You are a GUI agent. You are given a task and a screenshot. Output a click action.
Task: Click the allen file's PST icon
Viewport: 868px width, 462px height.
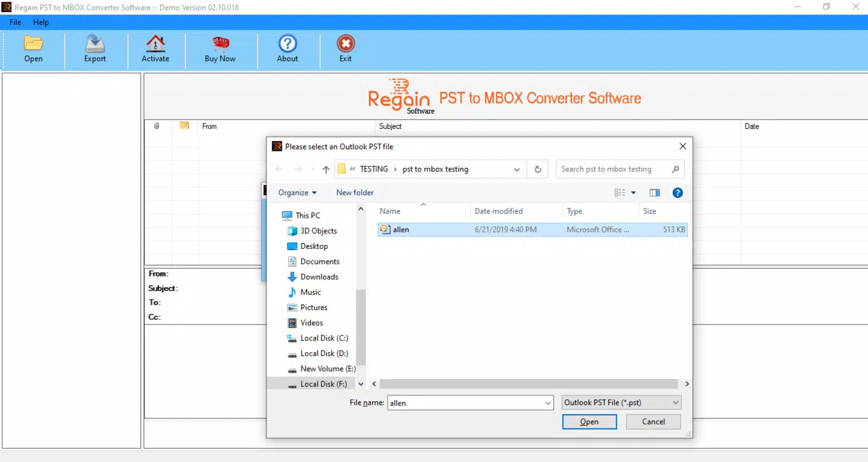point(385,230)
